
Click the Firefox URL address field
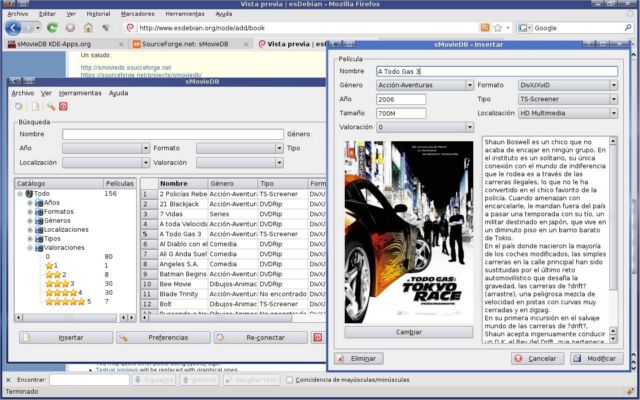pos(302,28)
